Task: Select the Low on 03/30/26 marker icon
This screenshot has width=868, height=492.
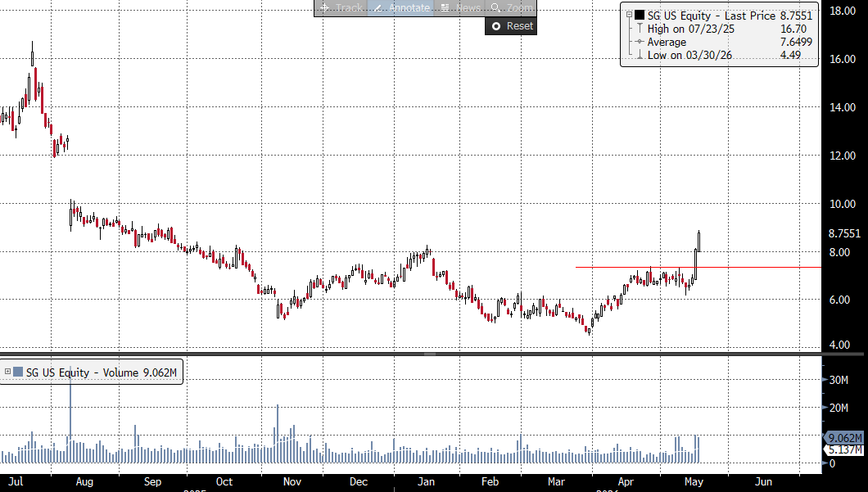Action: pos(640,55)
